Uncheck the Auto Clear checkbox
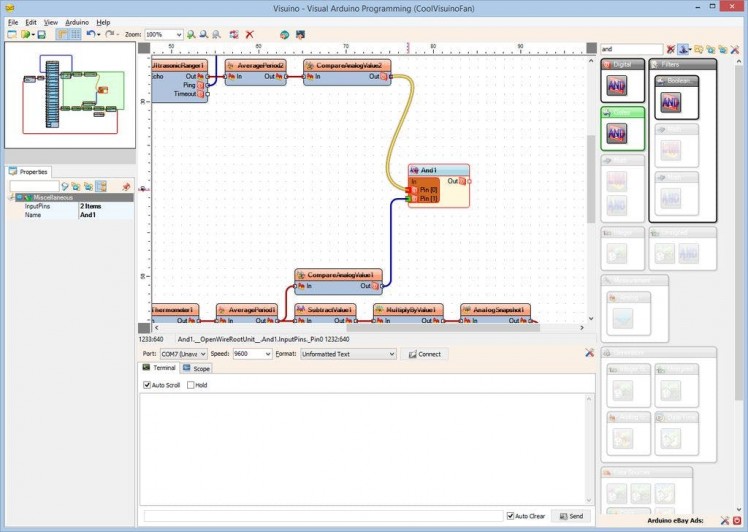 (510, 516)
